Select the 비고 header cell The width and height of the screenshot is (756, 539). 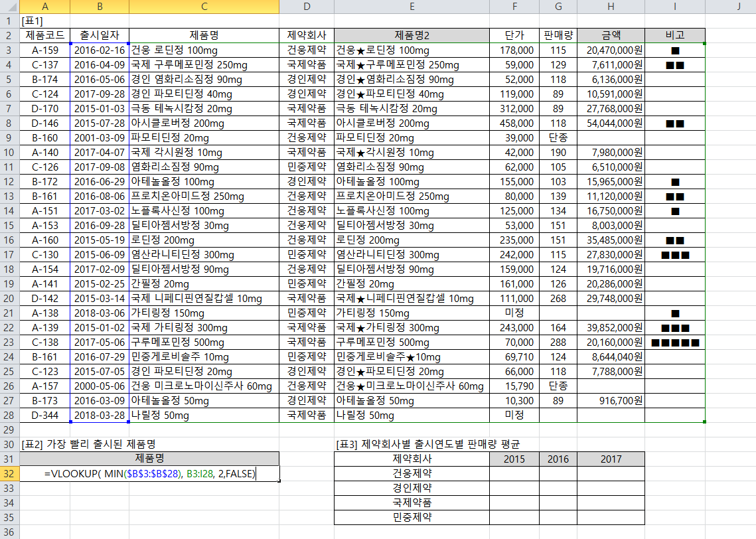(674, 35)
